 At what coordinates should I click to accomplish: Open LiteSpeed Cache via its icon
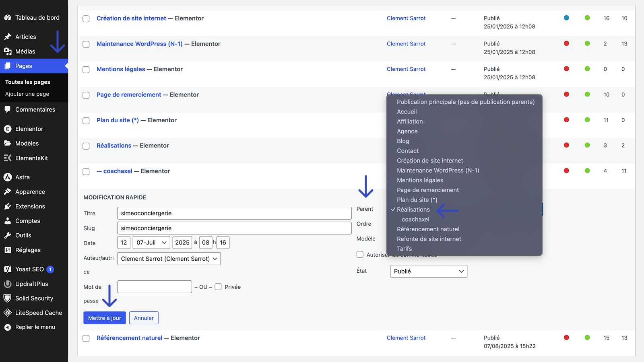tap(8, 313)
